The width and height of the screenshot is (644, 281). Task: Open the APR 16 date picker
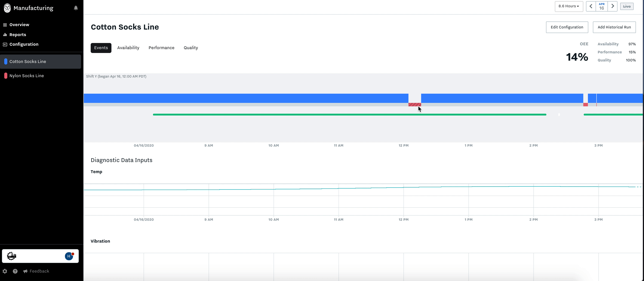pos(602,6)
